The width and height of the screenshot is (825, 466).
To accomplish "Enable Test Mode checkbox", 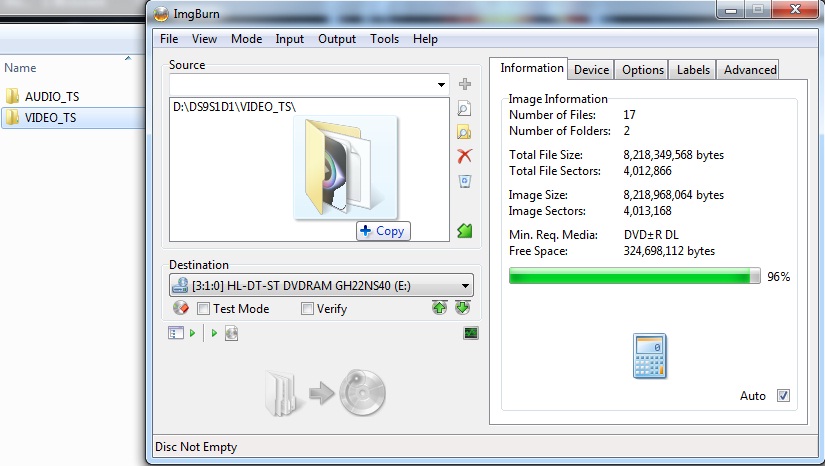I will (x=204, y=309).
